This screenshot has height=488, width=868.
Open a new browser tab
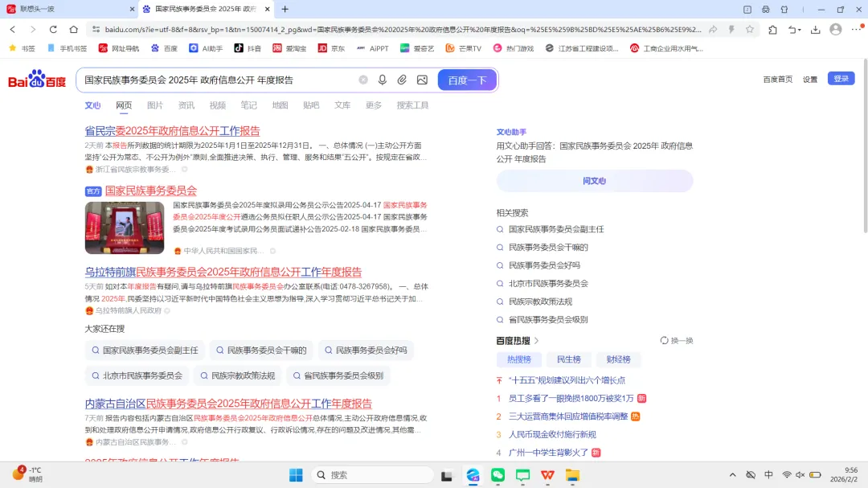[285, 9]
